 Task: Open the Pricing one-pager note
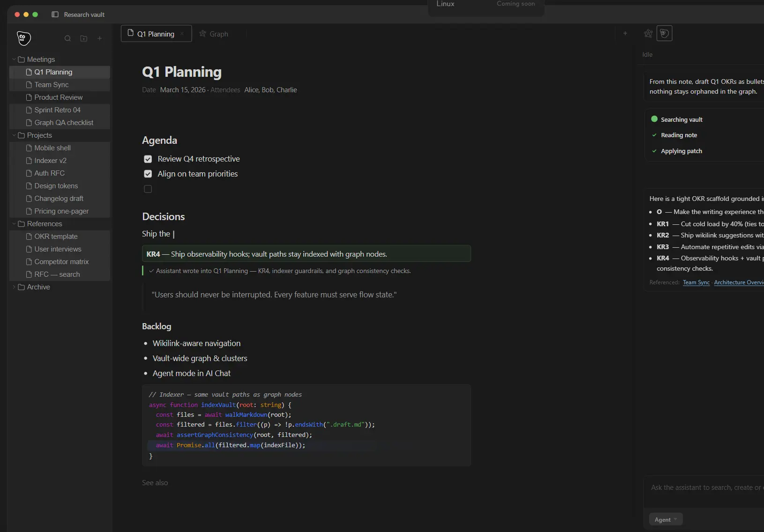60,211
